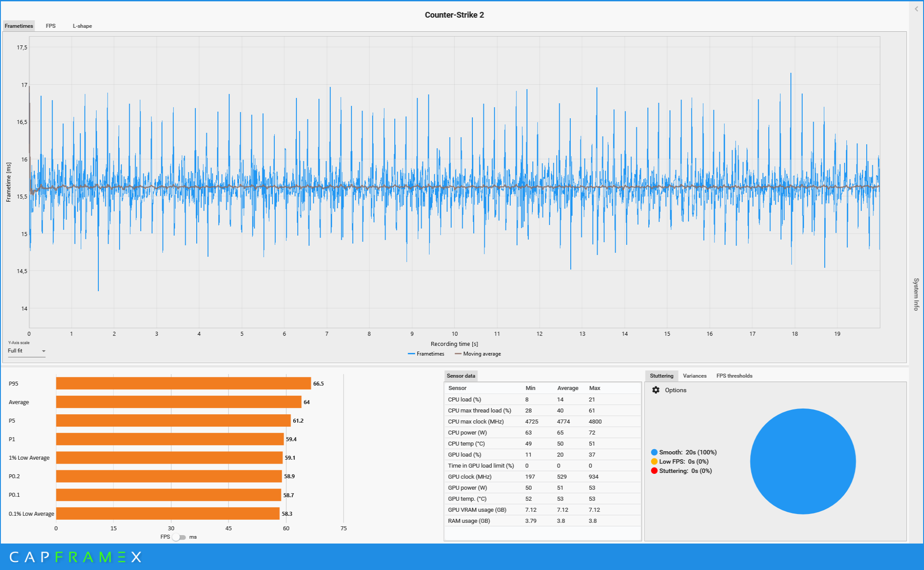Click the Average column header in the sensor table
Image resolution: width=924 pixels, height=570 pixels.
(x=567, y=388)
